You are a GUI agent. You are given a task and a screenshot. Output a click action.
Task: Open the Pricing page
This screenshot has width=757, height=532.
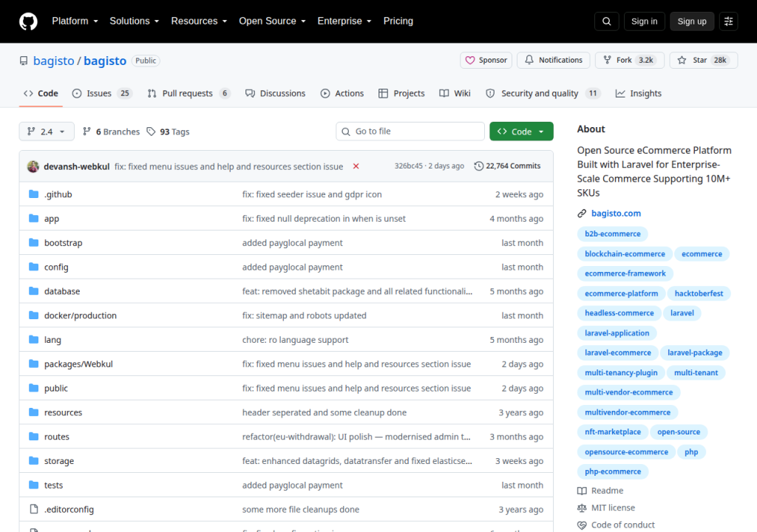(398, 21)
